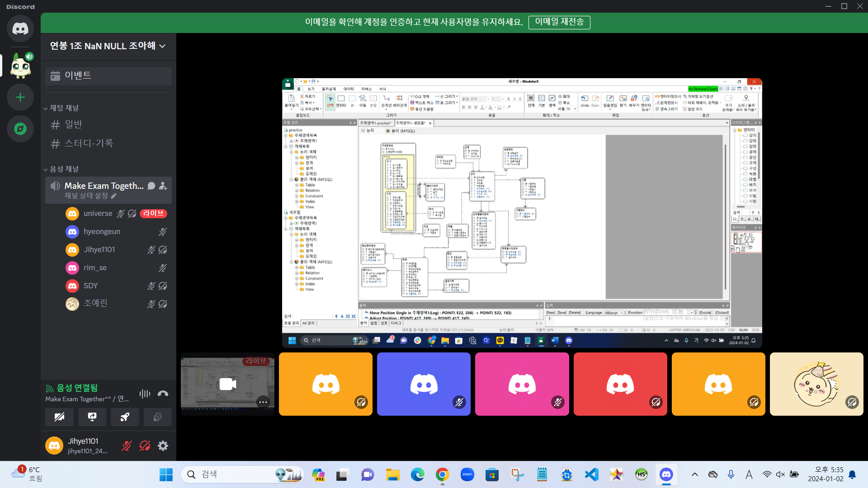The height and width of the screenshot is (488, 868).
Task: Click Explore Discoverable Servers compass icon
Action: click(20, 129)
